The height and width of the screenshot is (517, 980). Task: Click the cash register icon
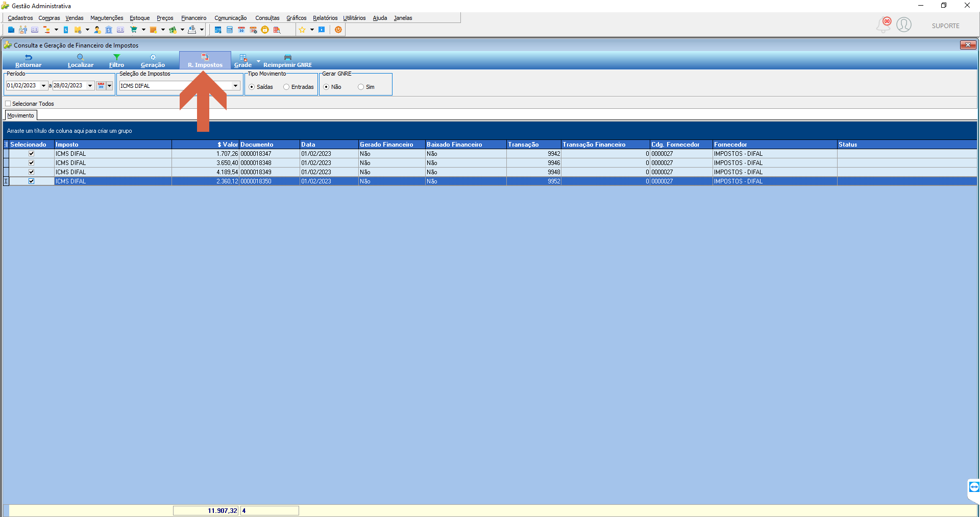[192, 30]
